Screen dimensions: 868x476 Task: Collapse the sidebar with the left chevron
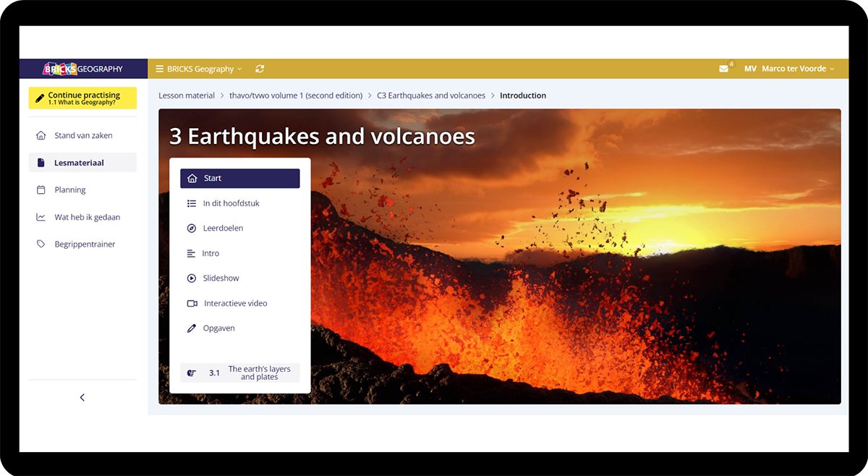pyautogui.click(x=82, y=397)
